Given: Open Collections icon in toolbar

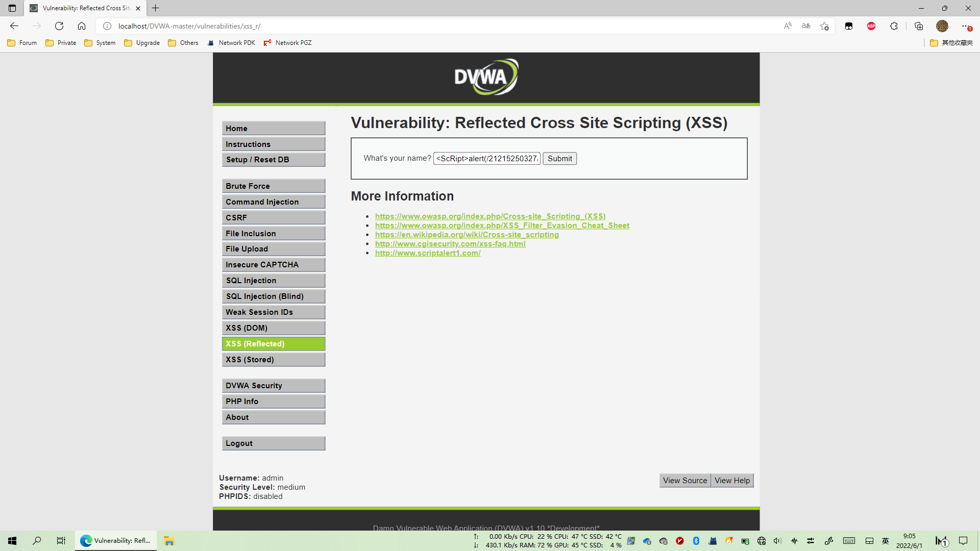Looking at the screenshot, I should pos(919,26).
